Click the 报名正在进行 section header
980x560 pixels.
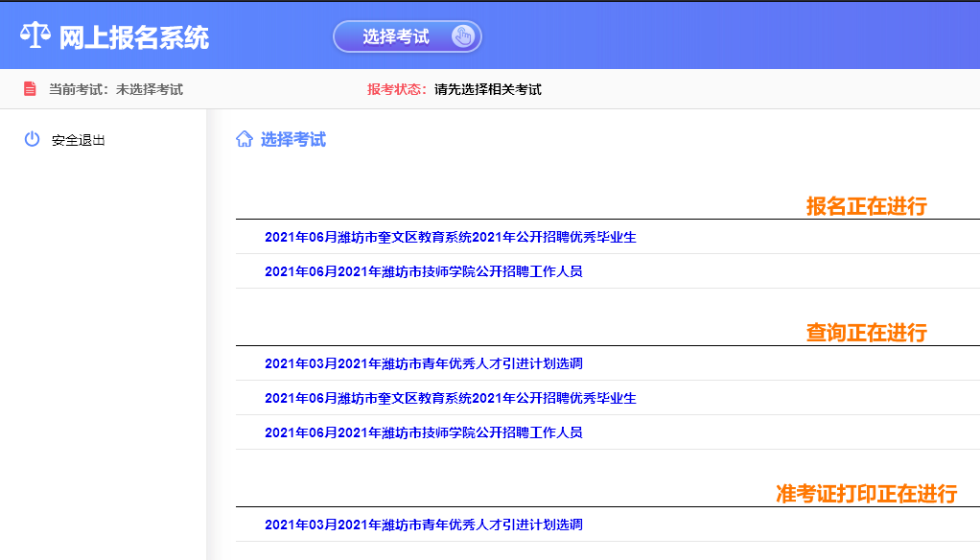866,206
